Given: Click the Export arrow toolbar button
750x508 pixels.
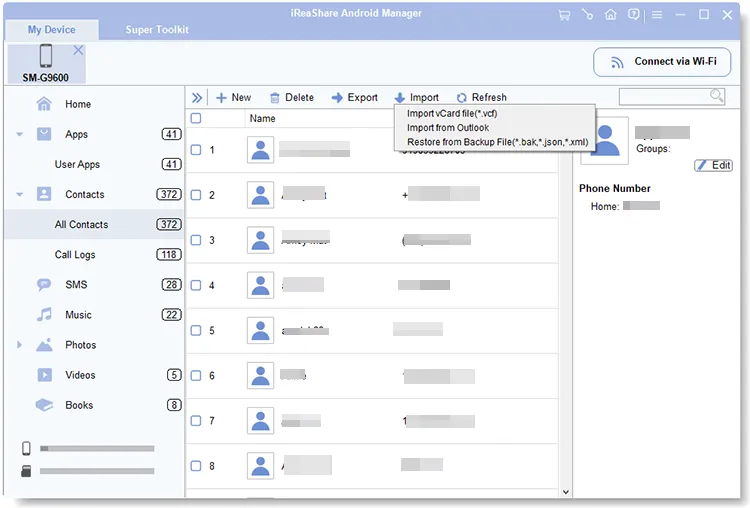Looking at the screenshot, I should [x=354, y=98].
